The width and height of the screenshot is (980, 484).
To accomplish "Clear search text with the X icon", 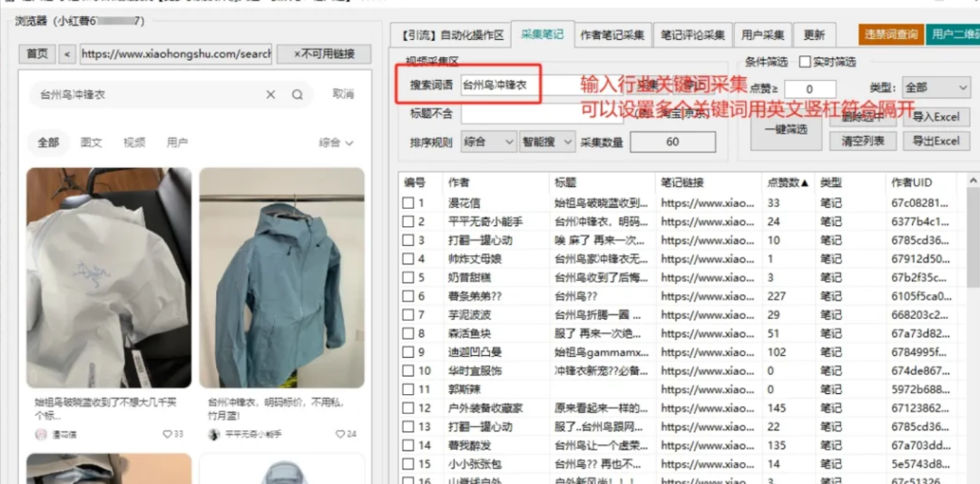I will (x=270, y=94).
